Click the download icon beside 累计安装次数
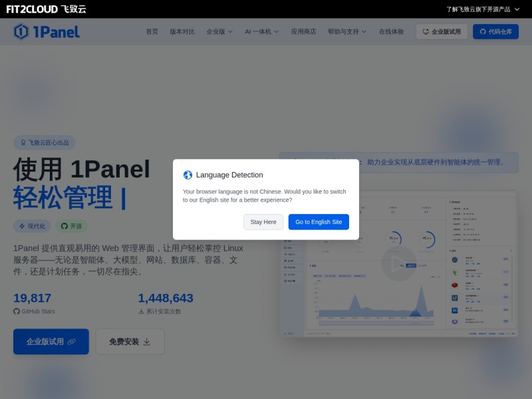The height and width of the screenshot is (399, 532). pos(141,311)
